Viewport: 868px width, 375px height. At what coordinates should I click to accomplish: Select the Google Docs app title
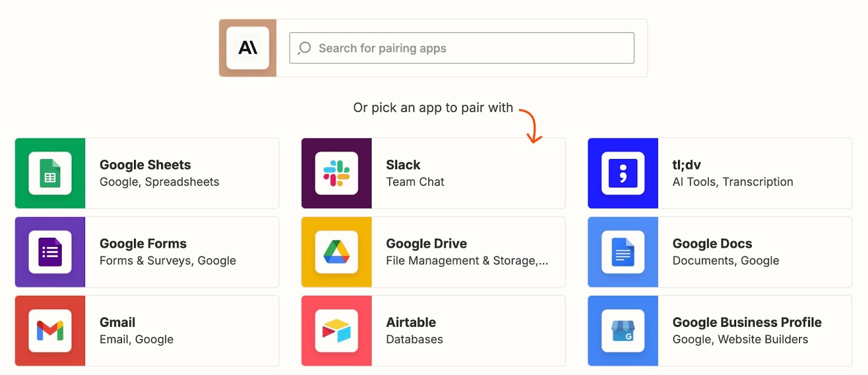coord(712,244)
